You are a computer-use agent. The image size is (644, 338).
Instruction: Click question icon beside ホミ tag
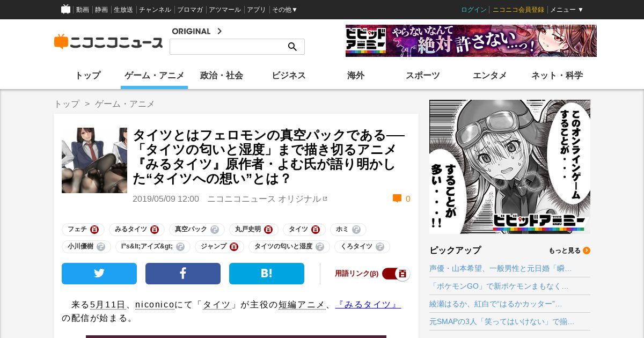[x=356, y=230]
